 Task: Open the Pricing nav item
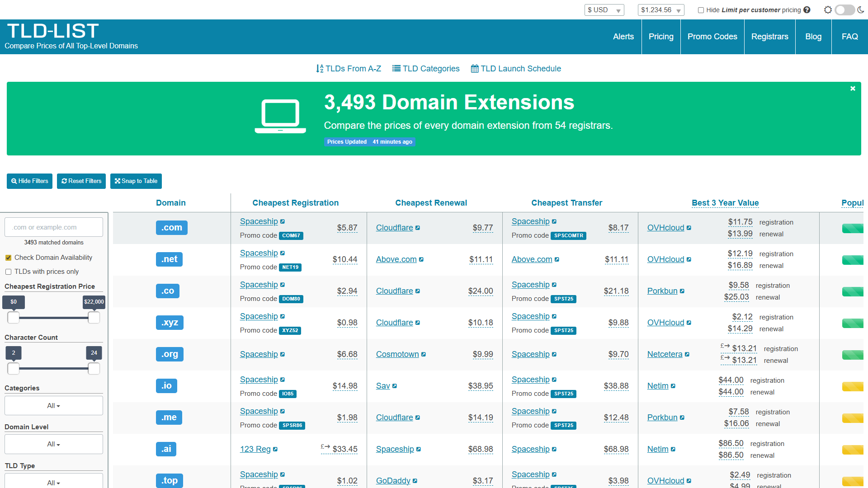tap(661, 37)
